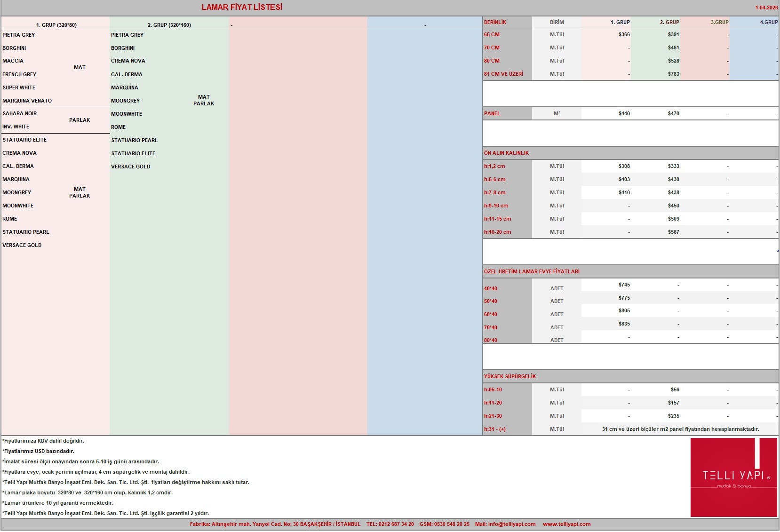Click the BİRİM header cell

557,22
